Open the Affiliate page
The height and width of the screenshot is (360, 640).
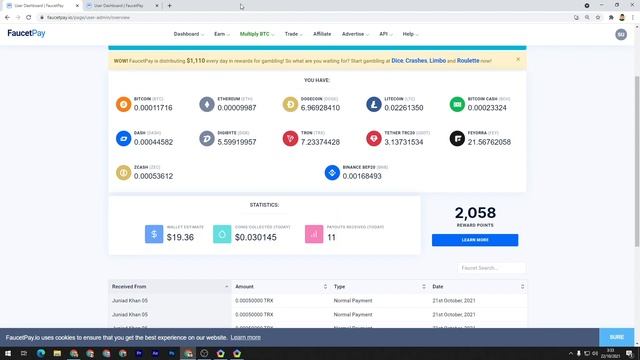(x=322, y=34)
